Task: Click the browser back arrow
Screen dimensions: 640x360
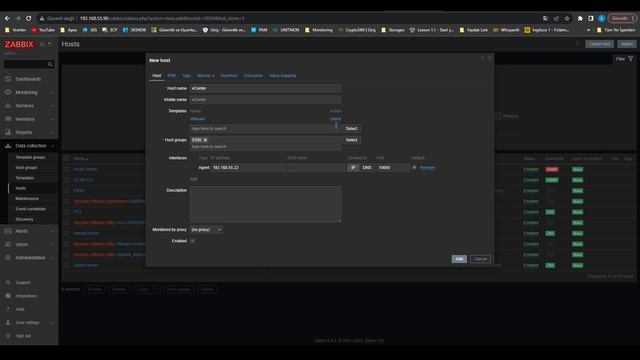Action: pos(7,18)
